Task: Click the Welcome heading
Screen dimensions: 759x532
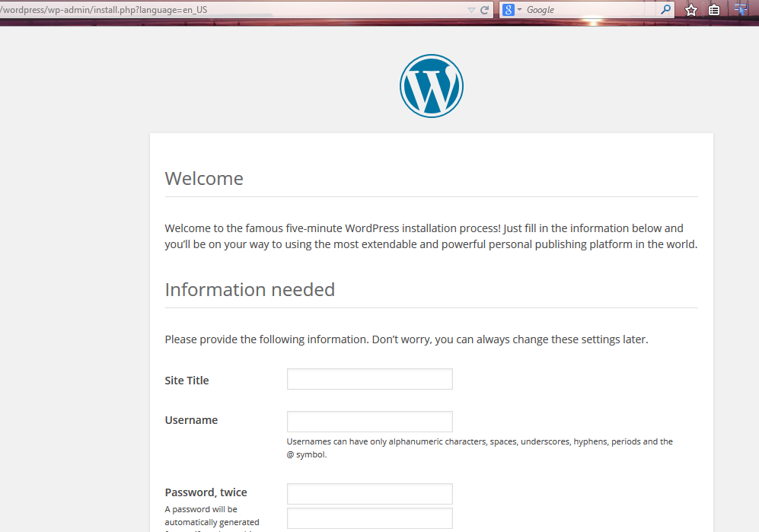Action: click(204, 179)
